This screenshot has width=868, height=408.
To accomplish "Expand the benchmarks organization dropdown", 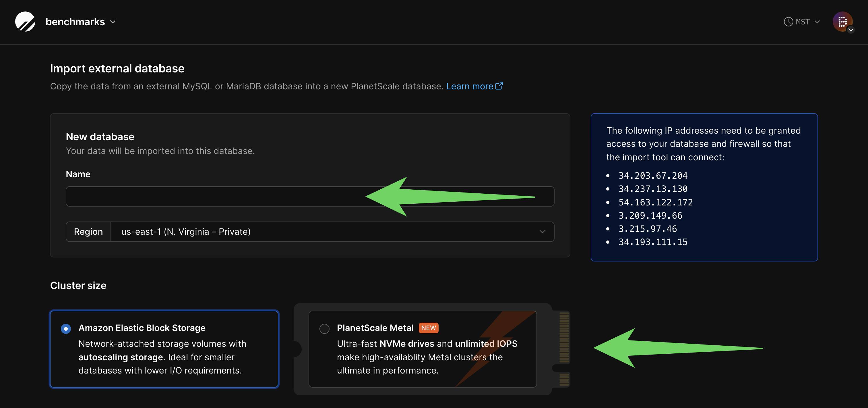I will (x=113, y=22).
